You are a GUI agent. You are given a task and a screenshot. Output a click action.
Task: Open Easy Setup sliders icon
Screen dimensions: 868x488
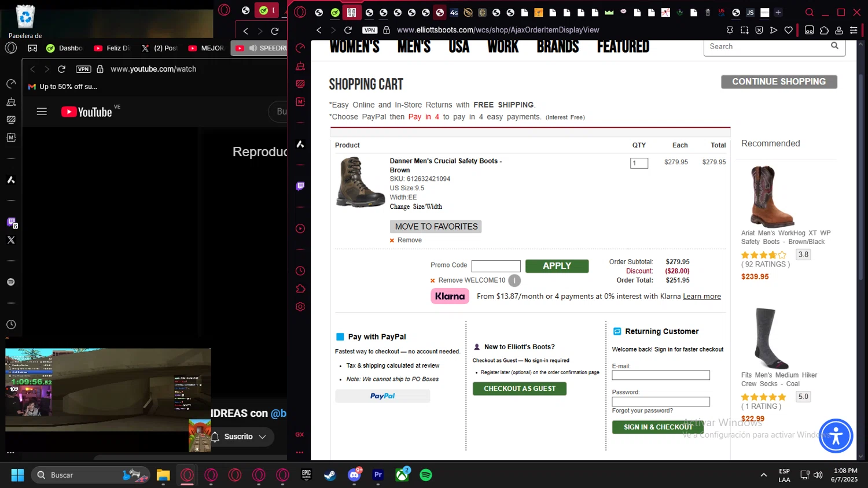[x=854, y=30]
